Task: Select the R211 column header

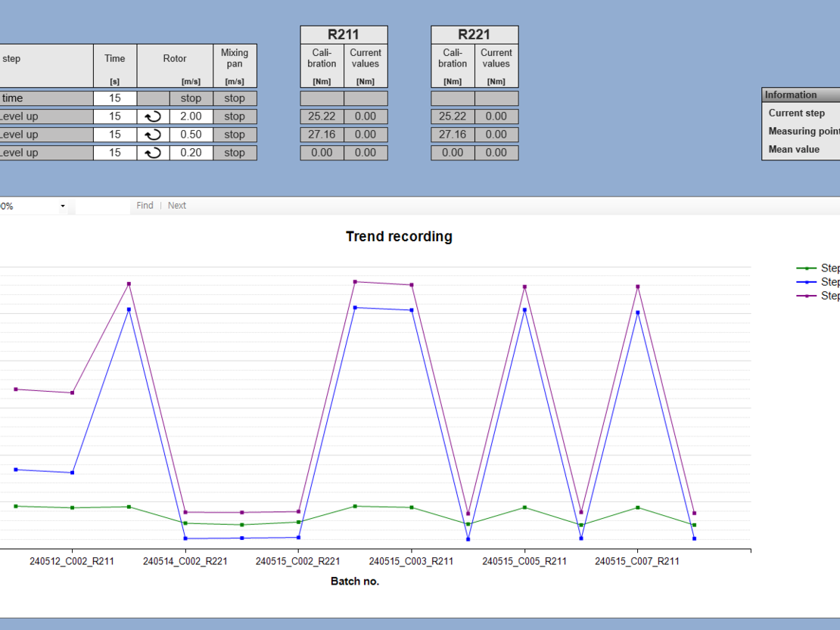Action: click(x=344, y=35)
